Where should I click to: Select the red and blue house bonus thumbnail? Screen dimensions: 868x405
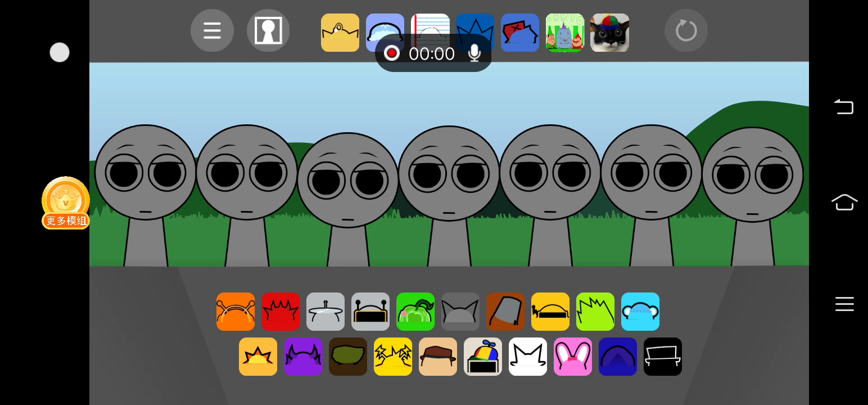tap(520, 33)
